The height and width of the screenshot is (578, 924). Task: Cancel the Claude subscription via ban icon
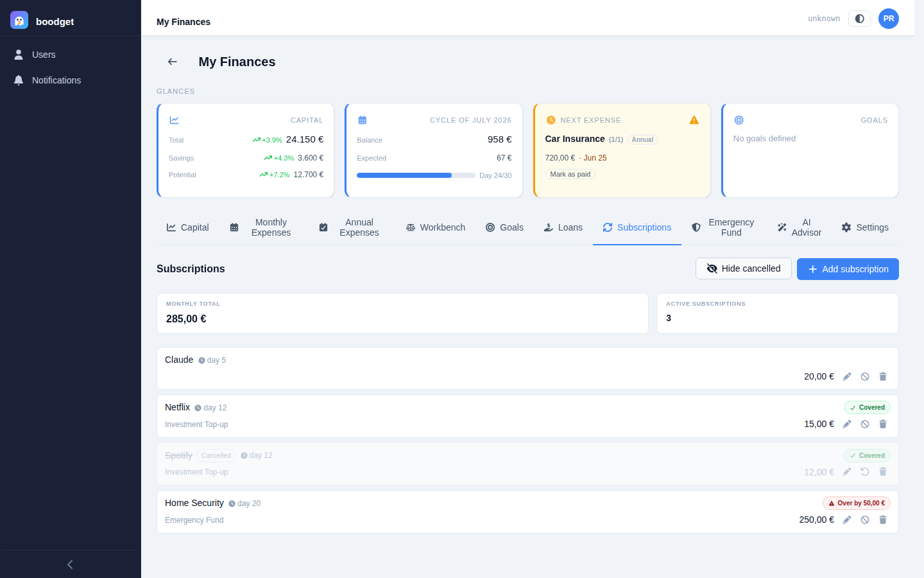[865, 377]
